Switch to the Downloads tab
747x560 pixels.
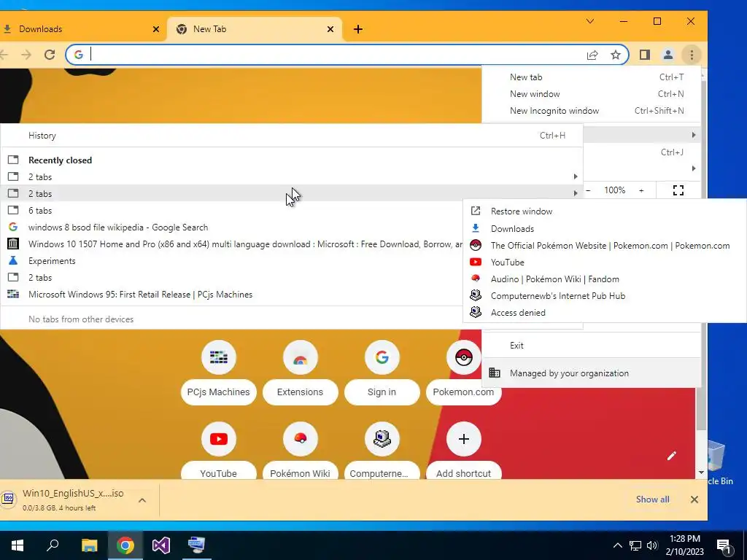(81, 29)
